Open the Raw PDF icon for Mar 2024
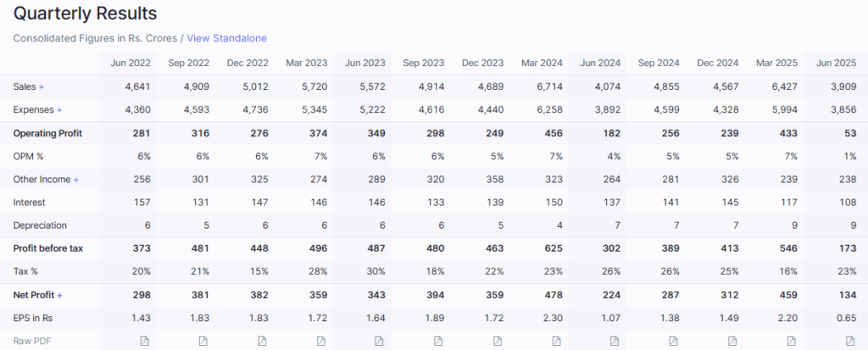Image resolution: width=868 pixels, height=350 pixels. point(556,341)
